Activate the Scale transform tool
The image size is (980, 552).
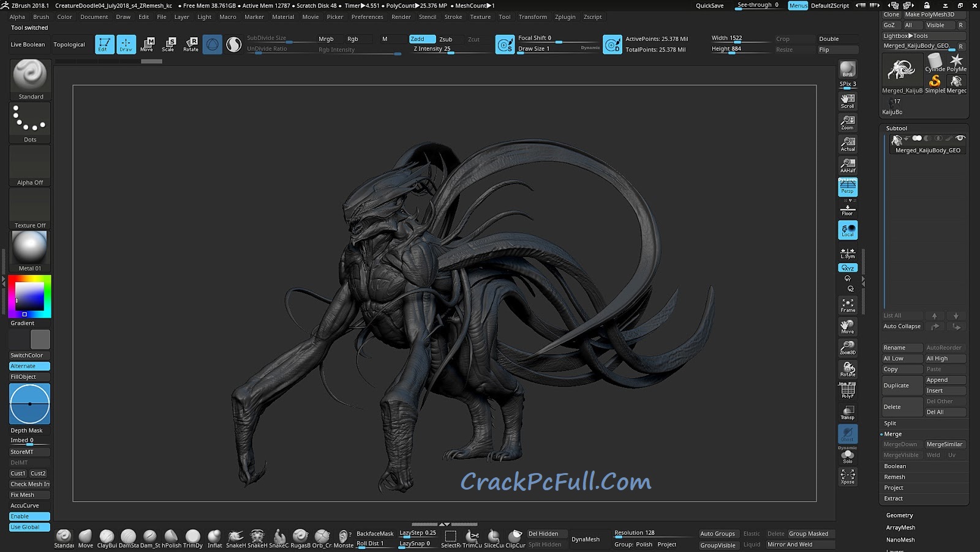[x=168, y=44]
